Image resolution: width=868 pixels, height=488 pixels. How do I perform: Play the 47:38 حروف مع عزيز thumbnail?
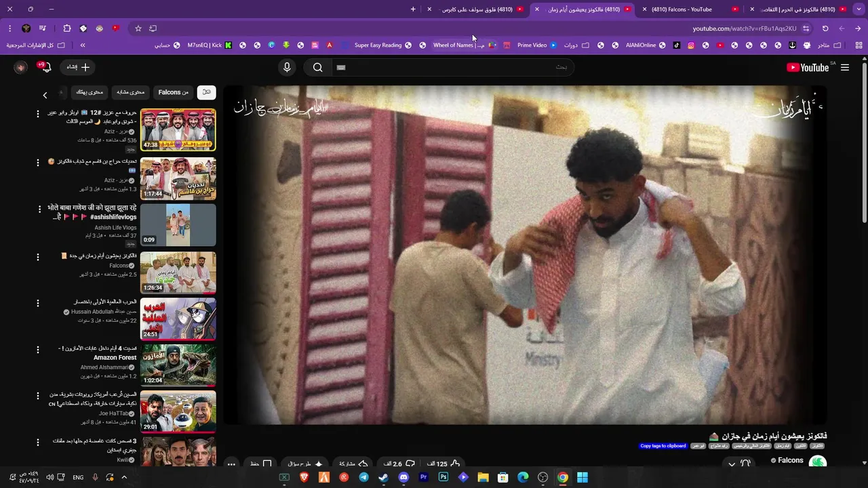tap(178, 129)
